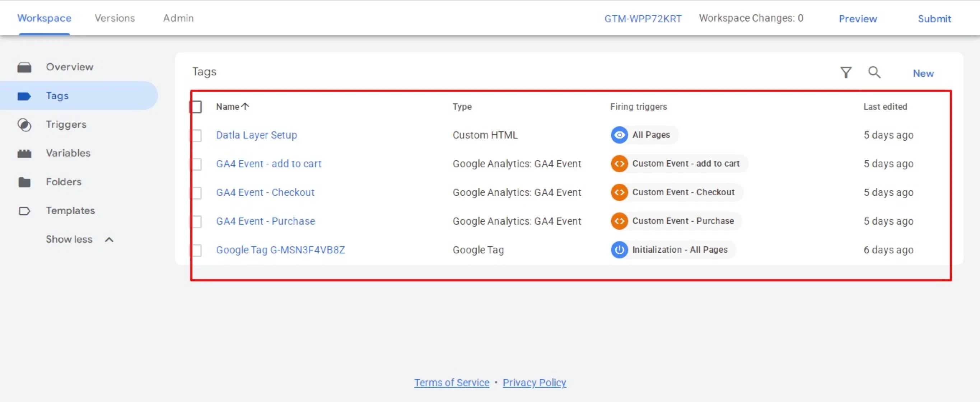Screen dimensions: 980x402
Task: Open container ID GTM-WPP72KRT link
Action: (643, 19)
